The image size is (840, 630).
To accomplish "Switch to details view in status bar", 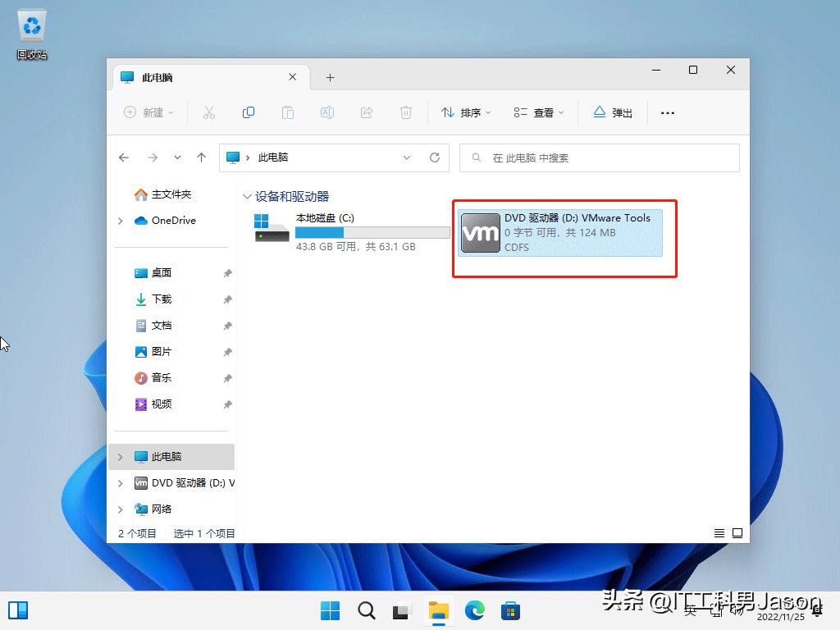I will pyautogui.click(x=719, y=532).
